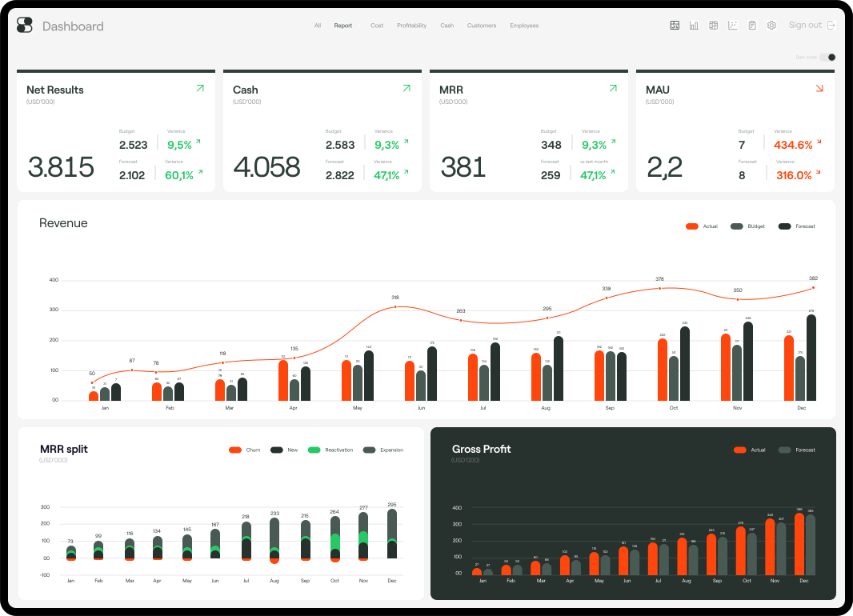Click the Gross Profit panel title
This screenshot has width=853, height=616.
482,449
